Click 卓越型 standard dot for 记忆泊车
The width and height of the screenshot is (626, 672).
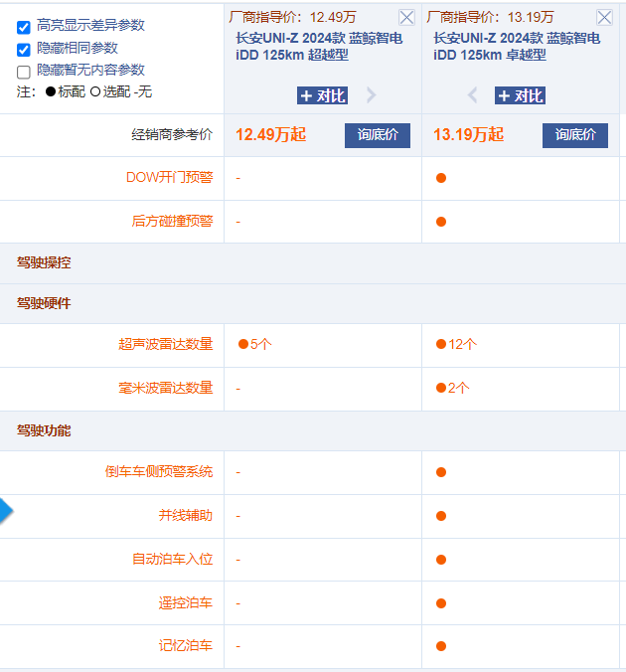pos(441,646)
